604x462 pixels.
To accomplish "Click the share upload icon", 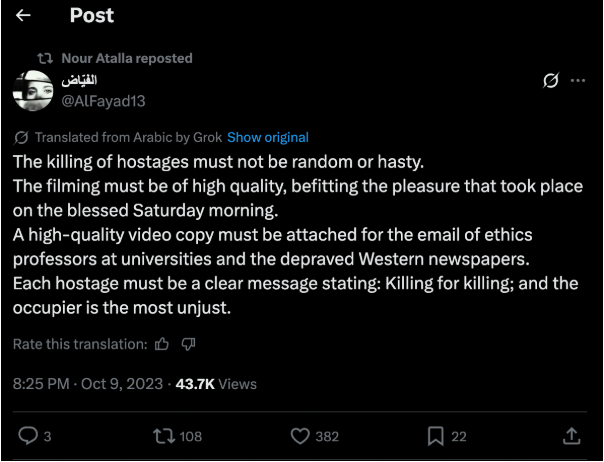I will coord(572,436).
